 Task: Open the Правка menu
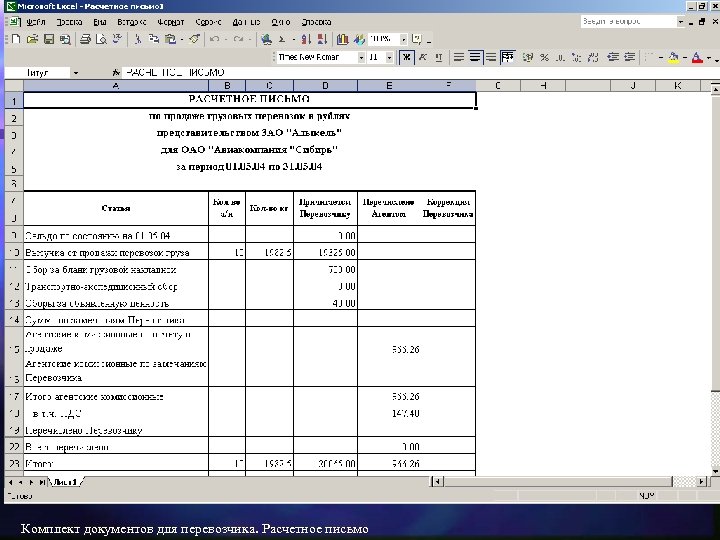tap(69, 22)
